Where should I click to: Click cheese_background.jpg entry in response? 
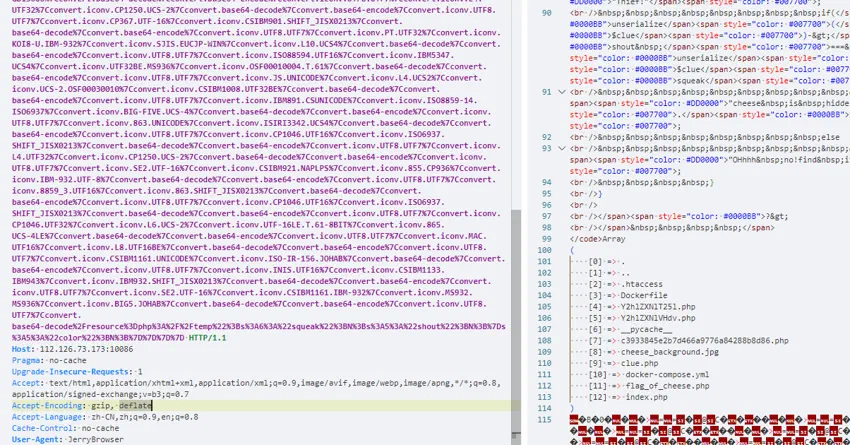tap(669, 352)
